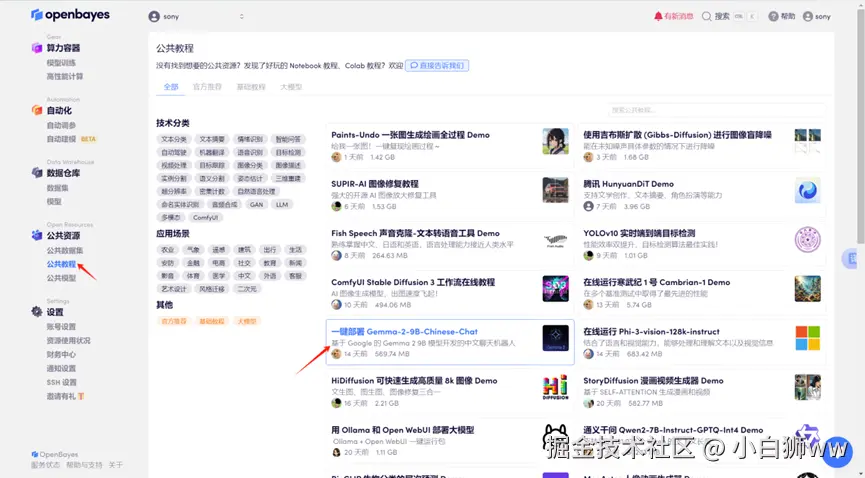The height and width of the screenshot is (478, 865).
Task: Open 邀请有礼 in the sidebar
Action: 65,396
